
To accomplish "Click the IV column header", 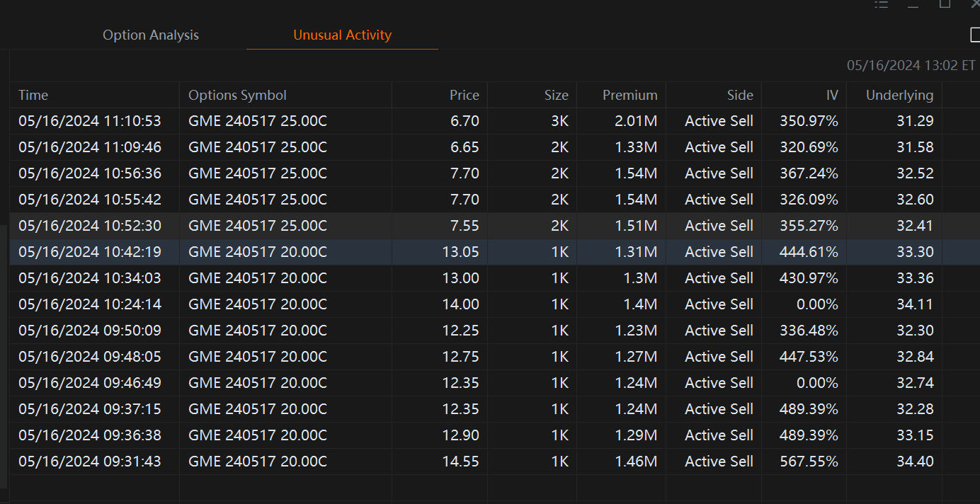I will tap(832, 95).
